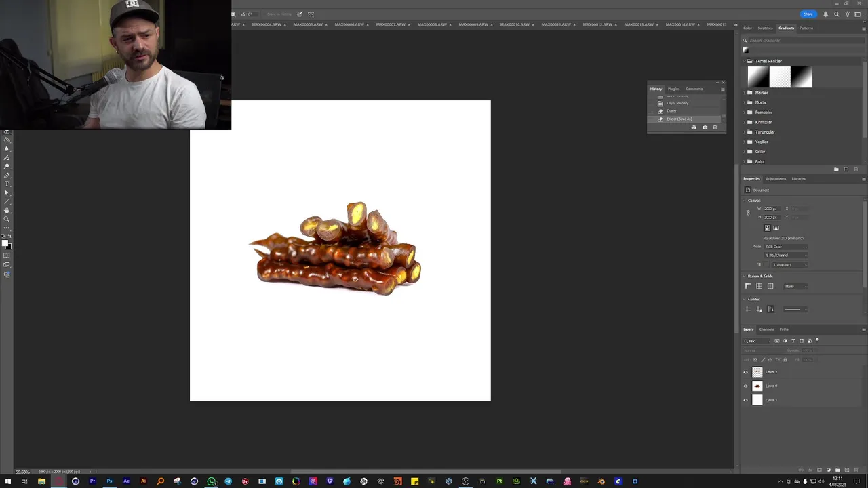Switch to the Libraries tab

[798, 178]
